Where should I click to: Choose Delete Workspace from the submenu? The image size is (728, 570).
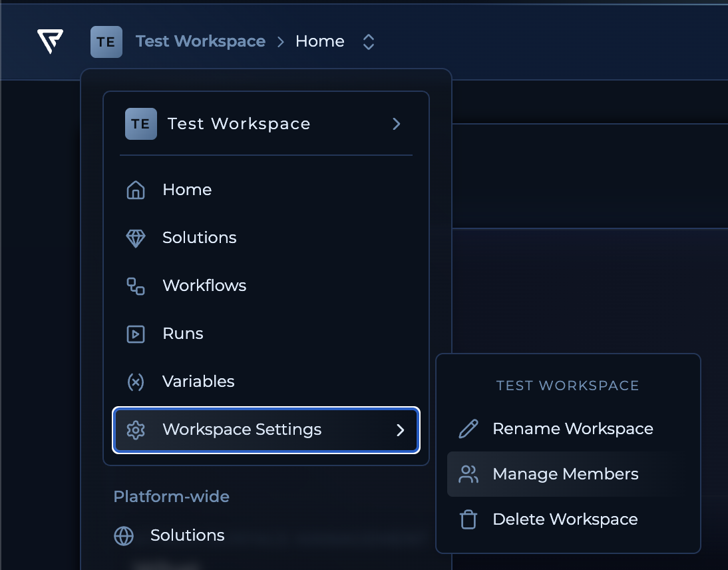coord(564,519)
